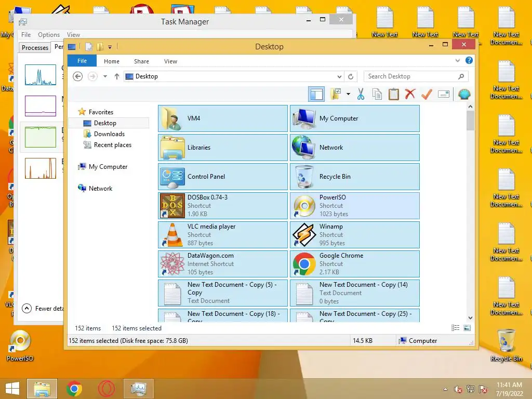Image resolution: width=532 pixels, height=399 pixels.
Task: Open Task Manager Options menu
Action: click(48, 35)
